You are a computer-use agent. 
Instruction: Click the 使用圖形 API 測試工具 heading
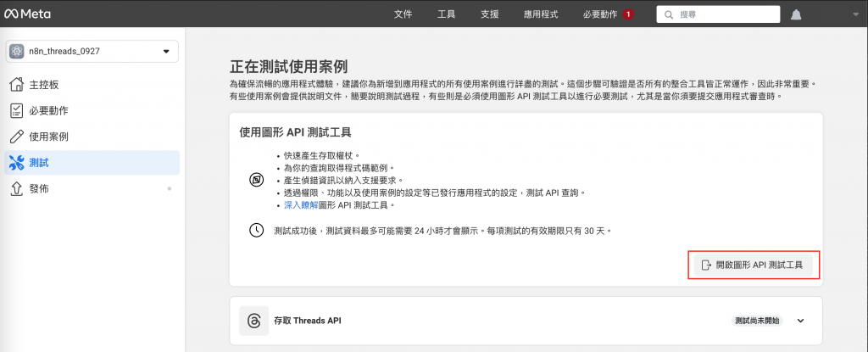[x=295, y=132]
